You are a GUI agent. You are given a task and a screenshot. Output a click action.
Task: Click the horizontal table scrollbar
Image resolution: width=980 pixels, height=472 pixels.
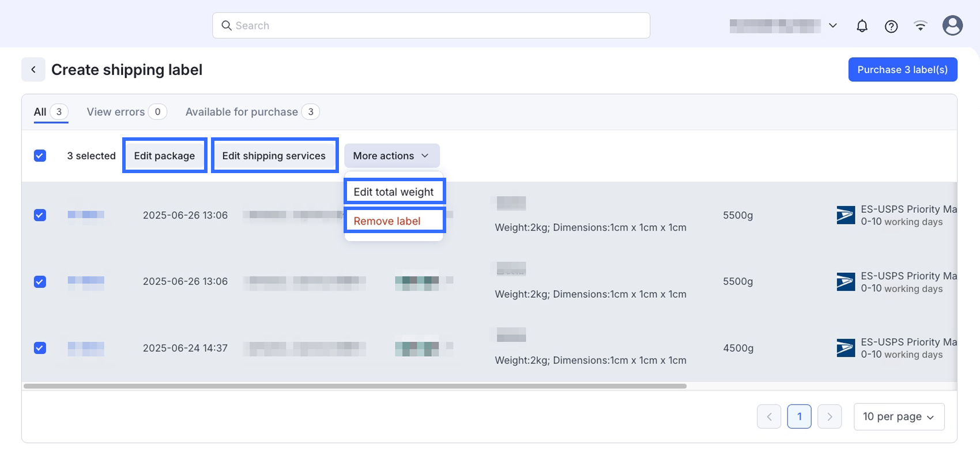point(355,386)
